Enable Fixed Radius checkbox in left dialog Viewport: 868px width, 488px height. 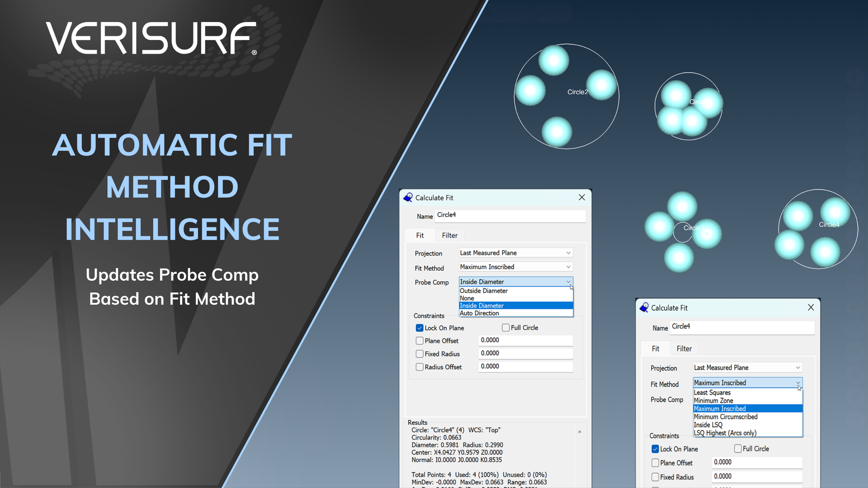(419, 354)
